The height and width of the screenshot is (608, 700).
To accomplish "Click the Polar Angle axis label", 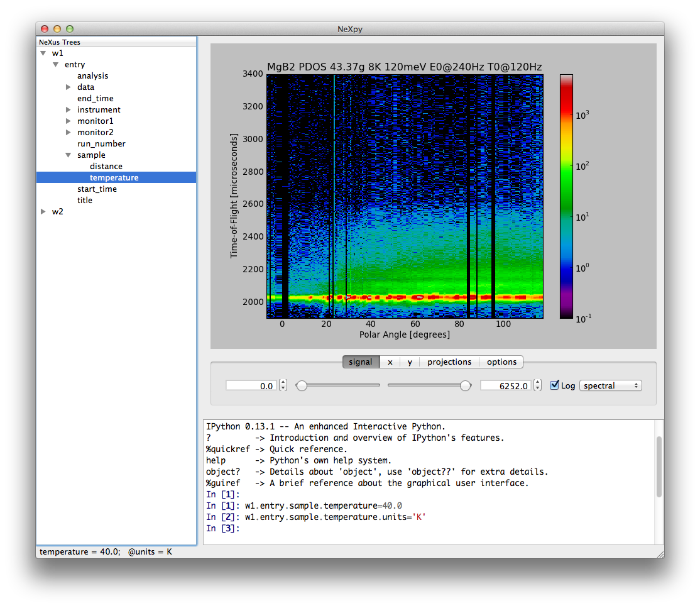I will pyautogui.click(x=405, y=334).
